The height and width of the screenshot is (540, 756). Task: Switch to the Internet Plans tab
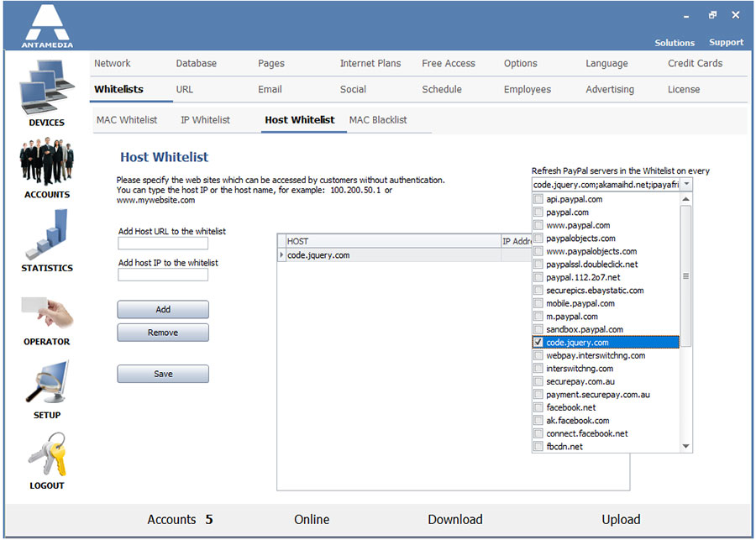click(370, 63)
